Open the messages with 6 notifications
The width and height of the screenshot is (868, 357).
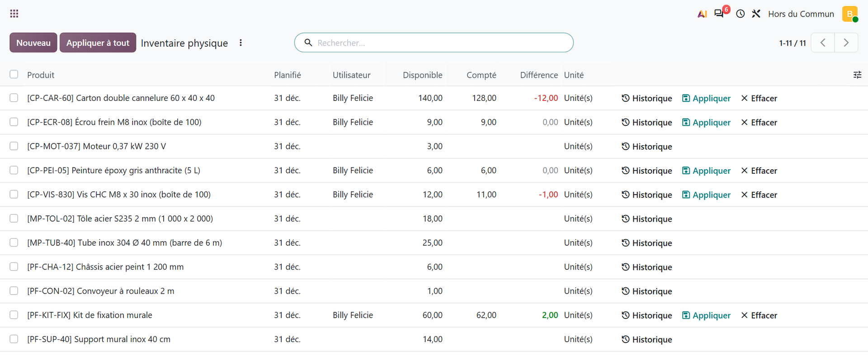click(719, 14)
